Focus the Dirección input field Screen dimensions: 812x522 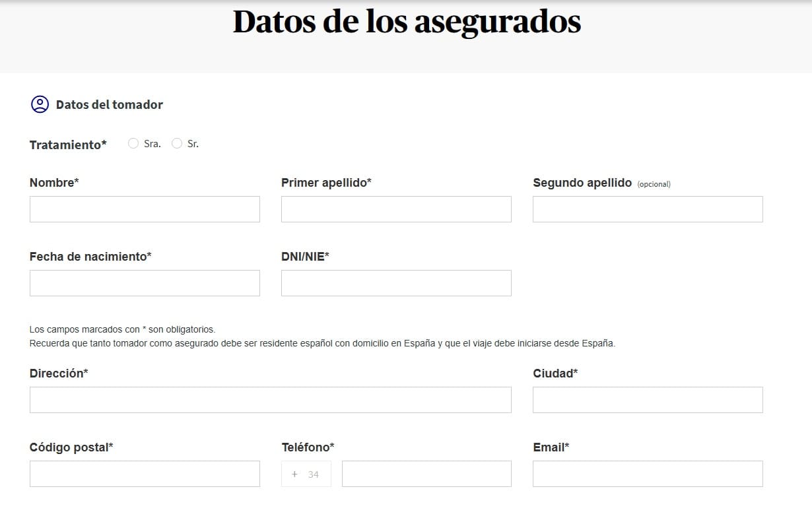pyautogui.click(x=271, y=400)
